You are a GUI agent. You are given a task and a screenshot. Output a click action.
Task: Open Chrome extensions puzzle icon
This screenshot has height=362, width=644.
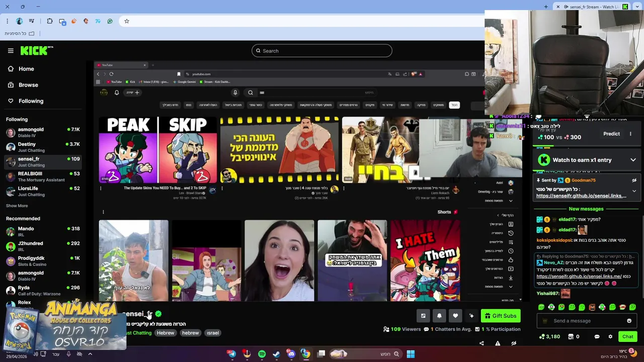click(50, 21)
